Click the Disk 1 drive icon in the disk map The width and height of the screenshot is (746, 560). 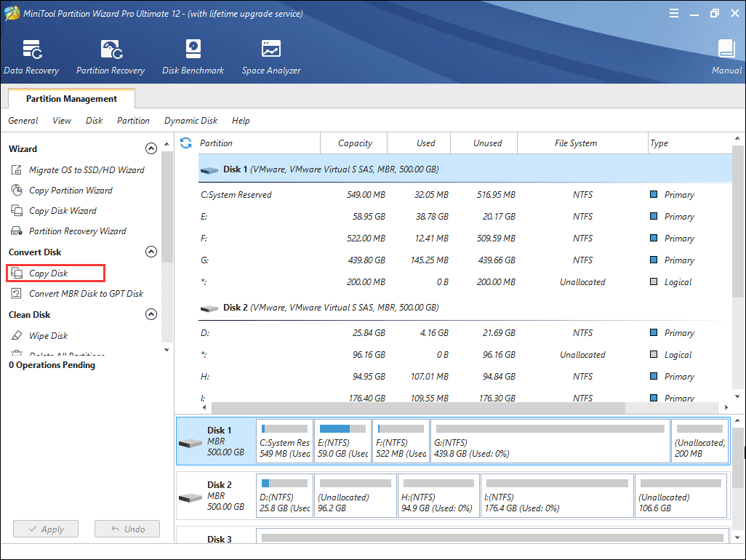pyautogui.click(x=190, y=444)
